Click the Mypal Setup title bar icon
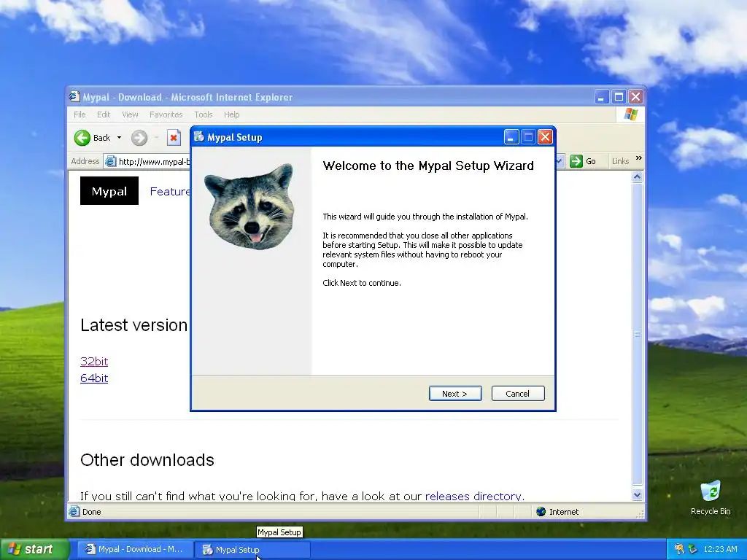This screenshot has height=560, width=747. (198, 136)
